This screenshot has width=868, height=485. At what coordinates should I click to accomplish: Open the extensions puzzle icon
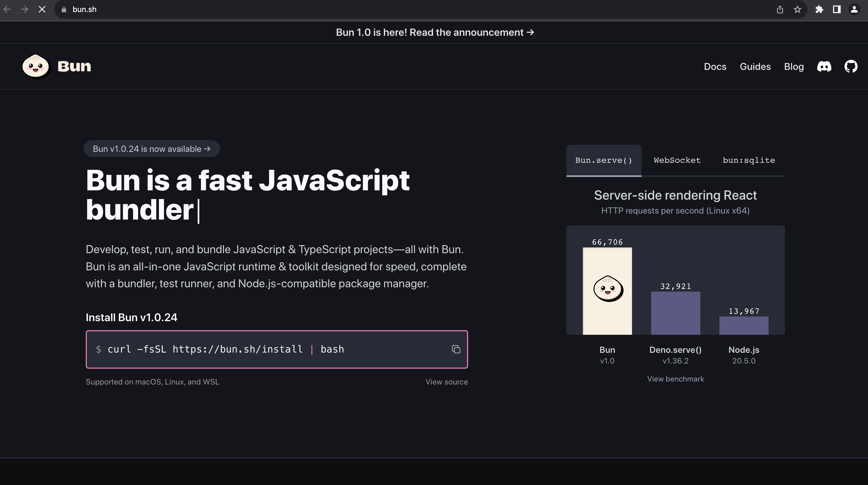(x=819, y=10)
